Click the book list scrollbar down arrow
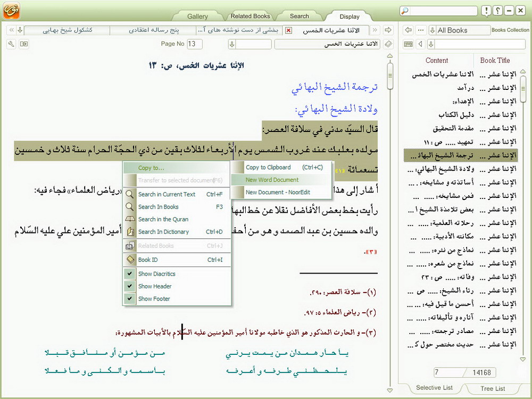Viewport: 532px width, 399px height. 523,359
